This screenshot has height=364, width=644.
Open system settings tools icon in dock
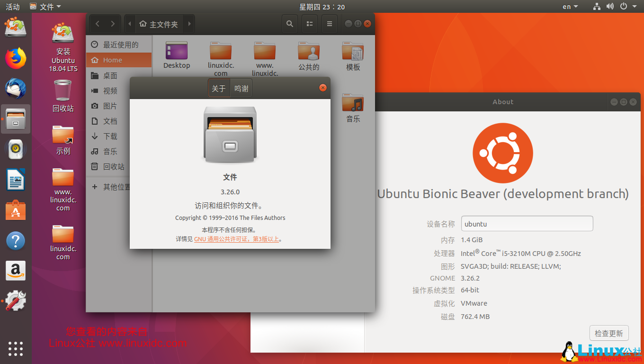point(16,301)
